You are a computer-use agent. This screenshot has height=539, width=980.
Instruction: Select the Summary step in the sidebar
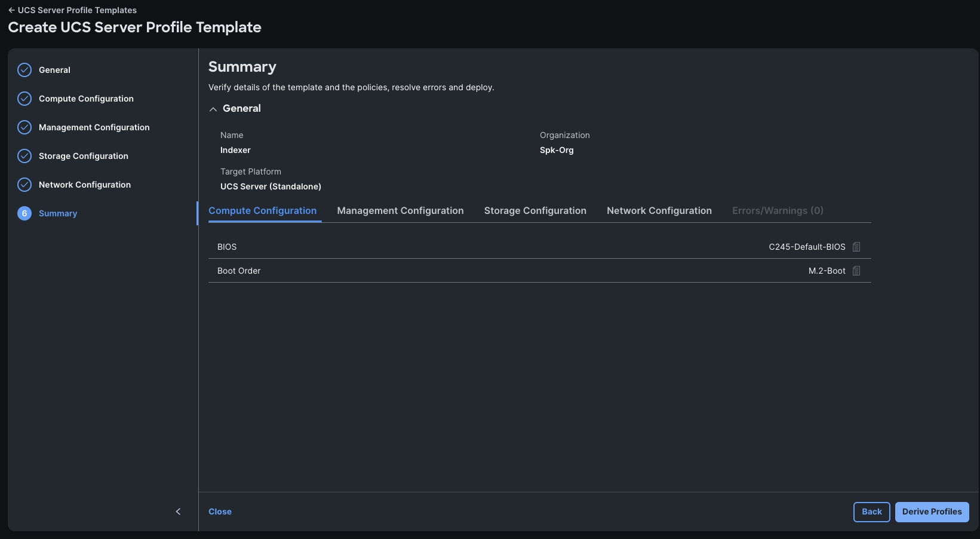click(x=57, y=213)
